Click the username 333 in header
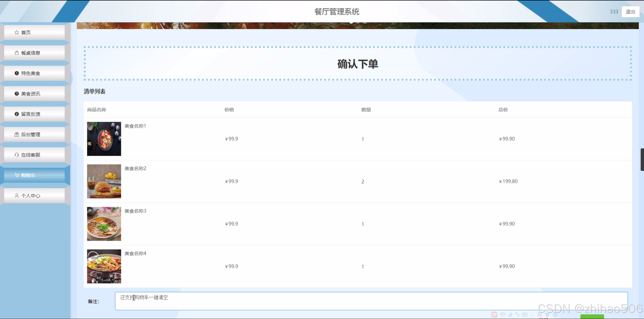 click(614, 12)
